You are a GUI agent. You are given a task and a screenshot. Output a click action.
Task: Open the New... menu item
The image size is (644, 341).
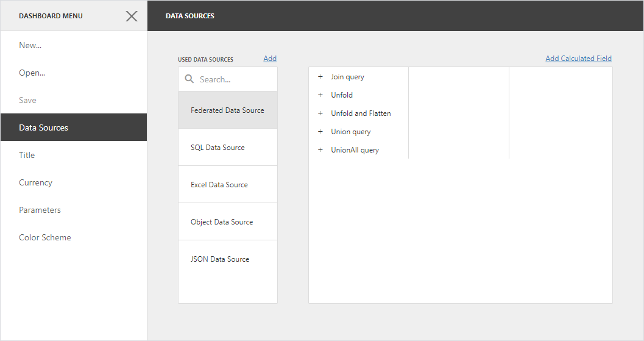coord(74,45)
